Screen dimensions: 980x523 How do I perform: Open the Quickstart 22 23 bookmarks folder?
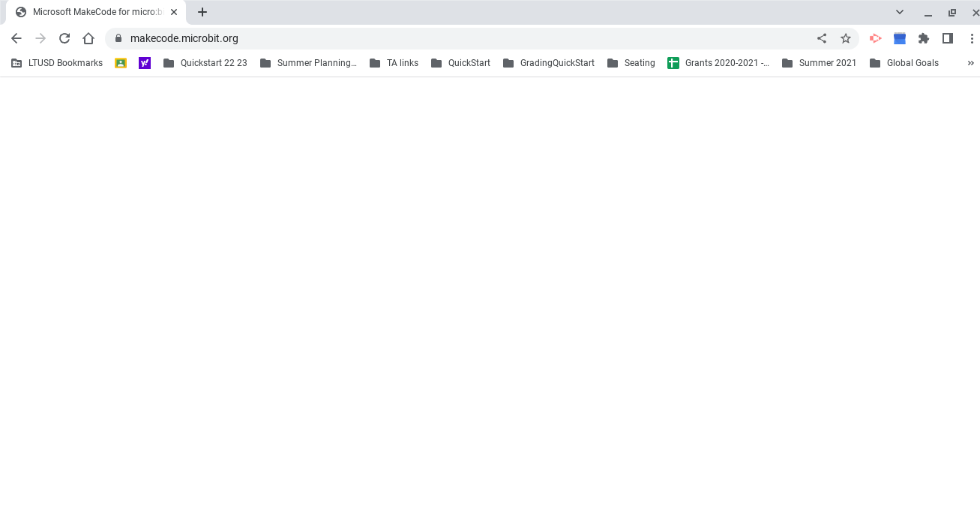(x=205, y=63)
